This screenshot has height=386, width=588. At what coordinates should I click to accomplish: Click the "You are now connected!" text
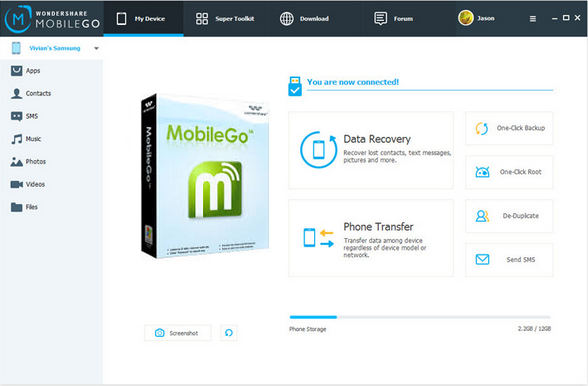pyautogui.click(x=353, y=82)
